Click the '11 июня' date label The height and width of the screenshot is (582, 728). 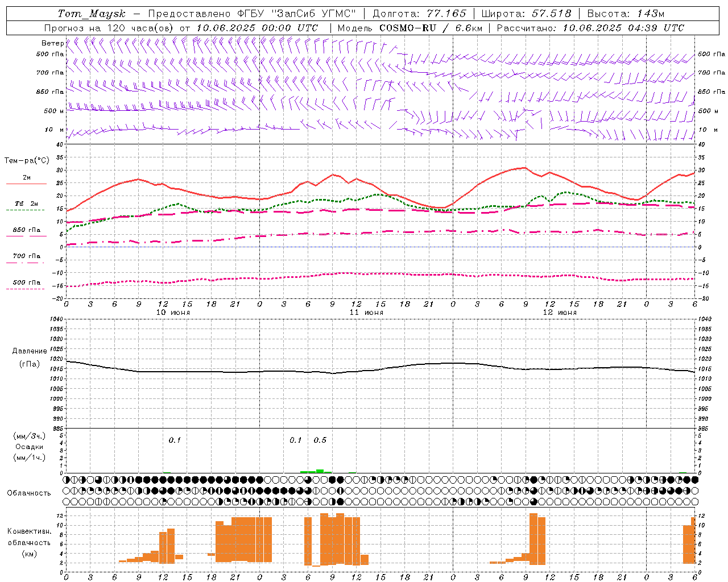coord(366,313)
